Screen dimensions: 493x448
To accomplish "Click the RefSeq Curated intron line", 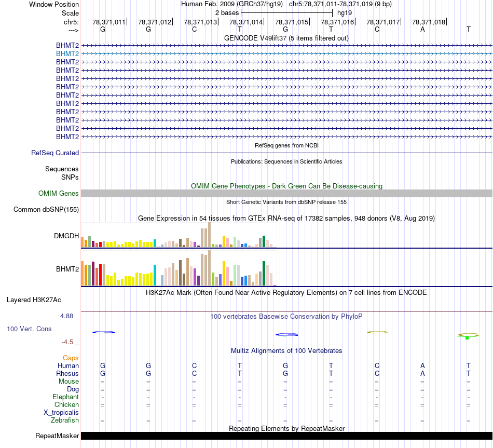I will coord(287,153).
